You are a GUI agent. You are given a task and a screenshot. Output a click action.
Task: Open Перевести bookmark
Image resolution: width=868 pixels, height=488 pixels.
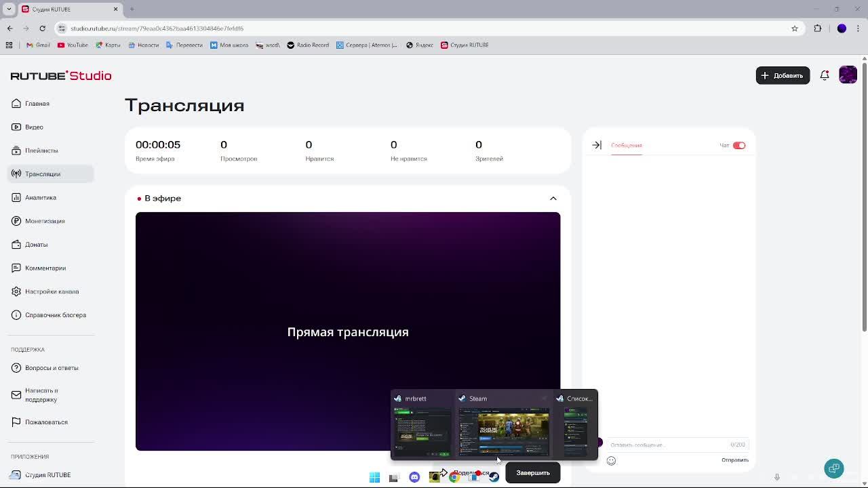tap(184, 45)
